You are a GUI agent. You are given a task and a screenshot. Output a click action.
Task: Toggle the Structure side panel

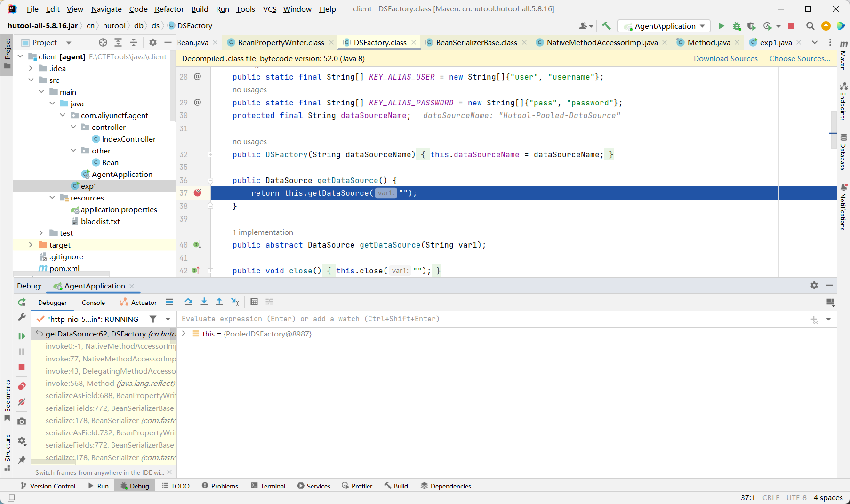7,452
